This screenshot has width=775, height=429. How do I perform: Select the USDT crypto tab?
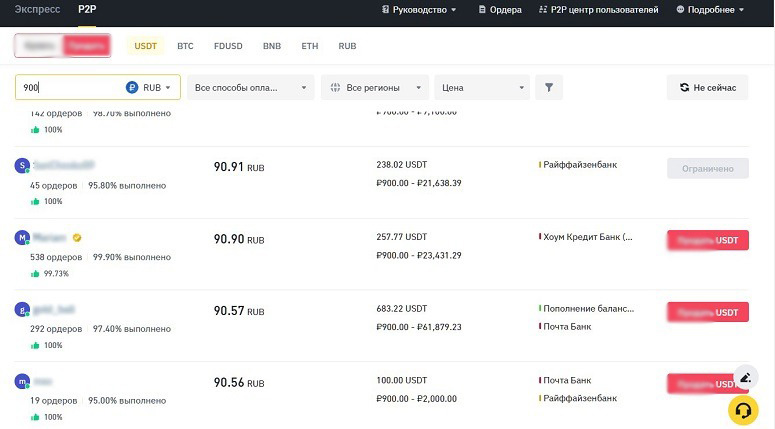[x=145, y=46]
